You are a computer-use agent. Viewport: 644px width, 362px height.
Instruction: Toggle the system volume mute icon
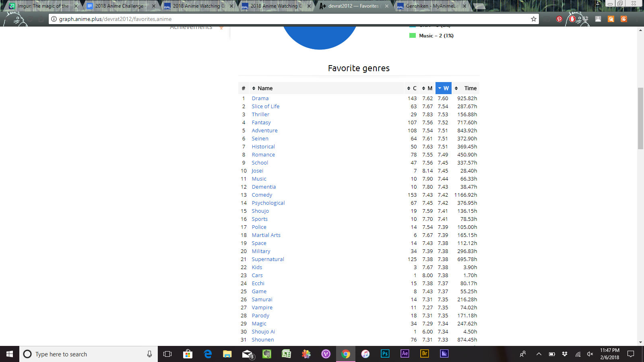(590, 354)
